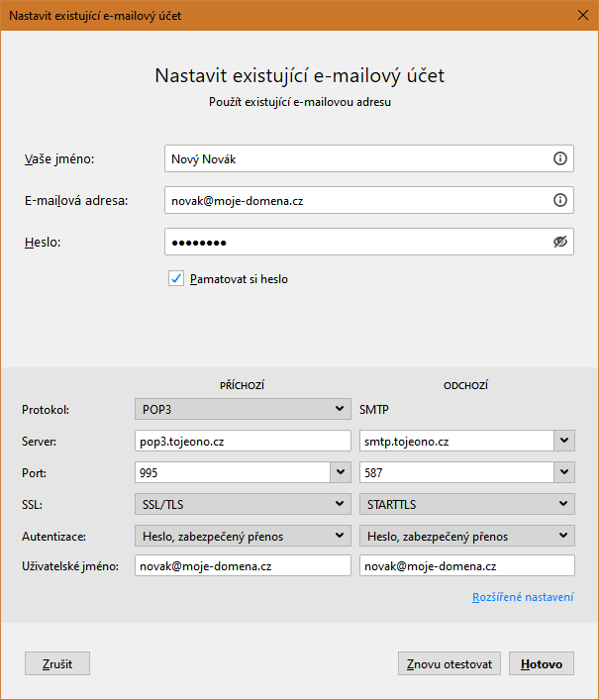Open incoming Autentizace method dropdown
Viewport: 599px width, 700px height.
(243, 537)
